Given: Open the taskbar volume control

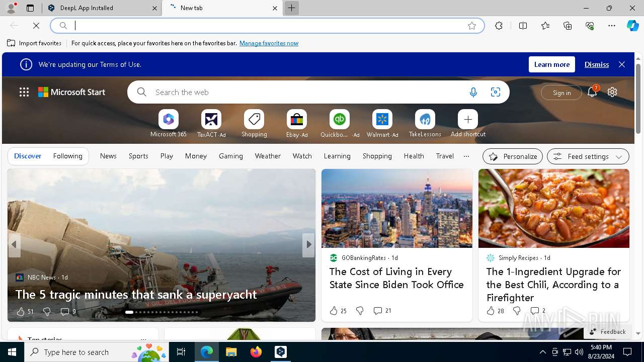Looking at the screenshot, I should coord(579,352).
